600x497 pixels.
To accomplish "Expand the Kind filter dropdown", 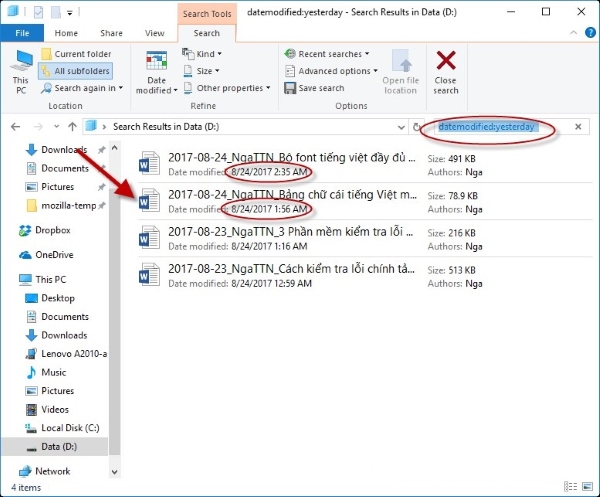I will click(205, 54).
